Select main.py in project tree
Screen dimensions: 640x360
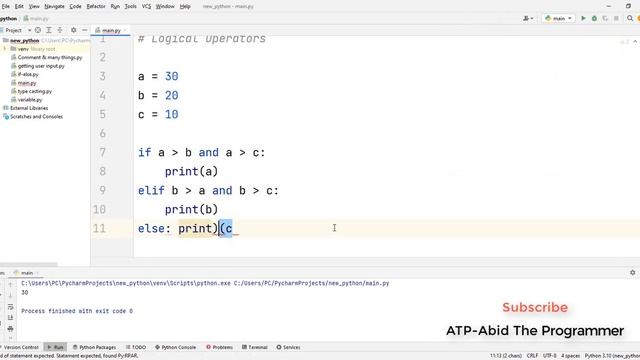(27, 83)
